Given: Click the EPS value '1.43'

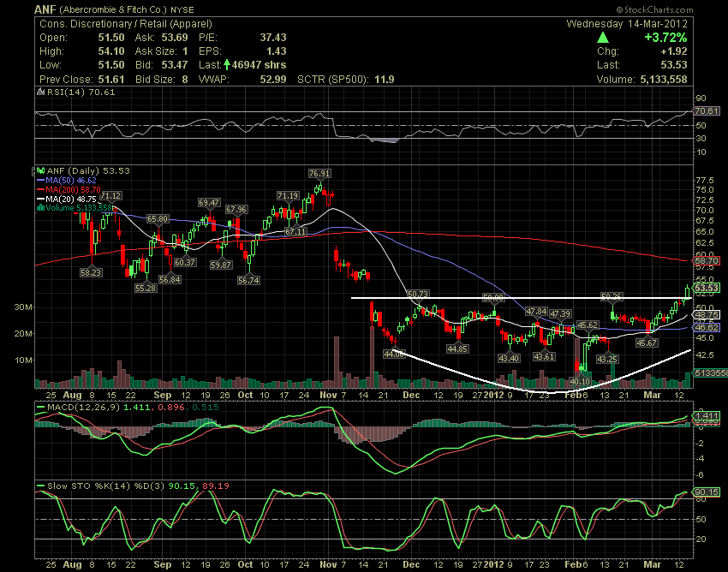Looking at the screenshot, I should click(277, 51).
